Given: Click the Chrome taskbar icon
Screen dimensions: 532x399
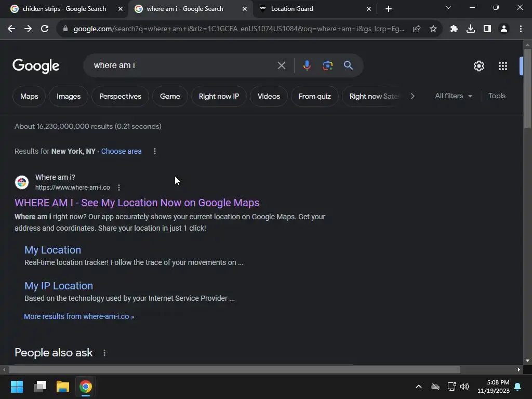Looking at the screenshot, I should point(86,387).
